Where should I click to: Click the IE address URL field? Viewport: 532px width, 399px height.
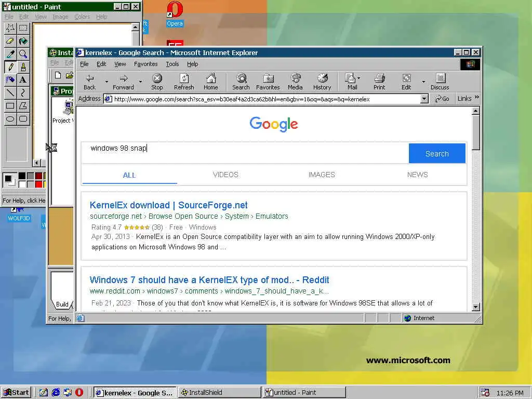point(262,99)
